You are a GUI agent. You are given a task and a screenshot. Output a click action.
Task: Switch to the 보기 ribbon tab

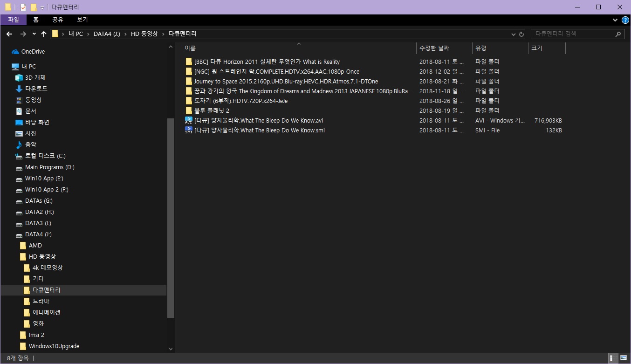point(82,20)
